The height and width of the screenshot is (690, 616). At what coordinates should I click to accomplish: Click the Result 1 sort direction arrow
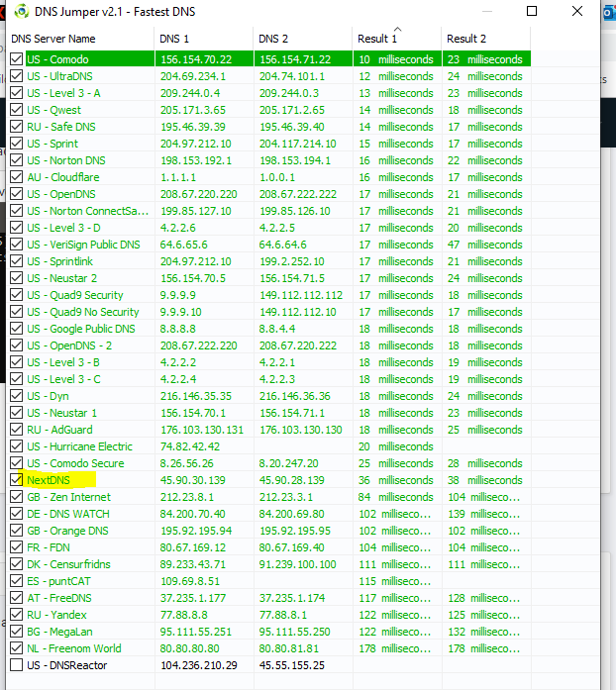397,29
